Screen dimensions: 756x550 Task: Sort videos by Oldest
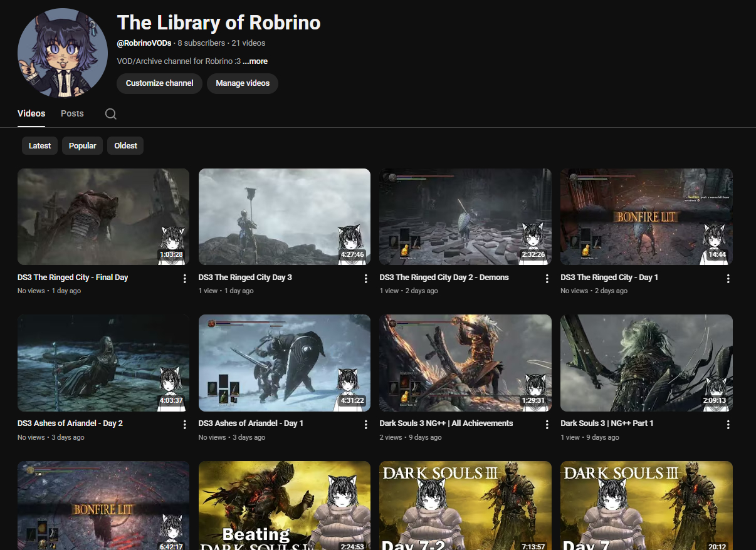pyautogui.click(x=125, y=146)
